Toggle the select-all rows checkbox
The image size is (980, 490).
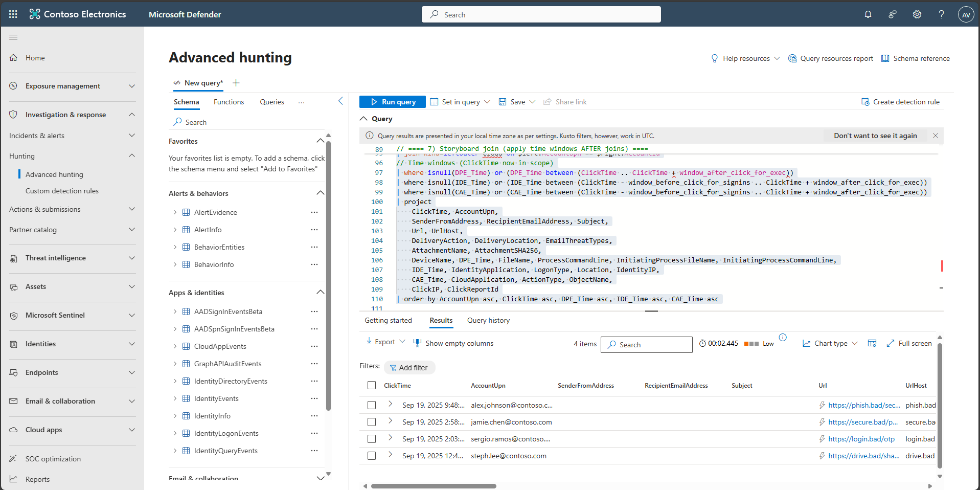pyautogui.click(x=372, y=385)
